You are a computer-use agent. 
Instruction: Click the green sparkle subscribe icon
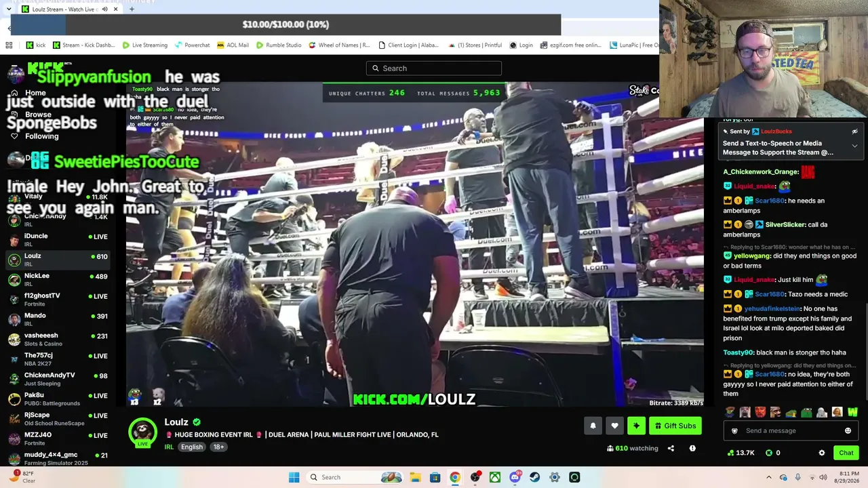click(636, 426)
